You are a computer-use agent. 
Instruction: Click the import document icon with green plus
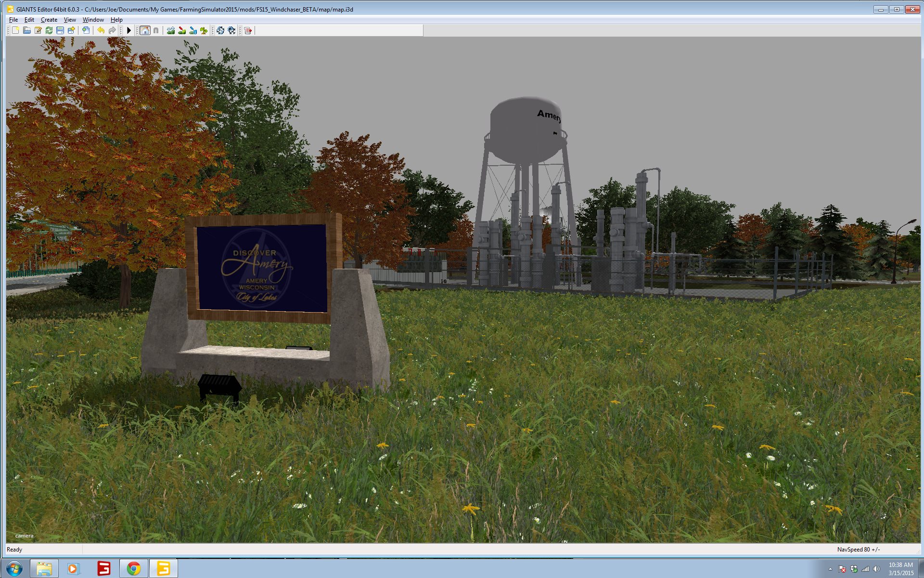tap(86, 30)
